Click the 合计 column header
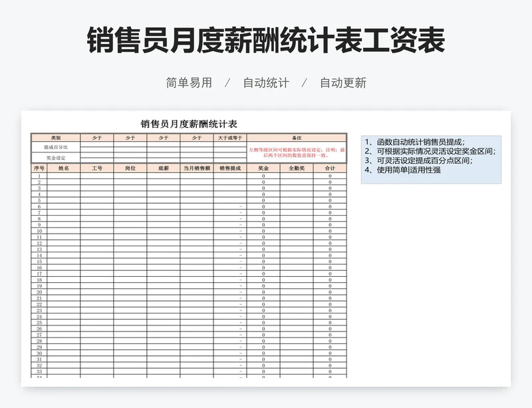 329,170
